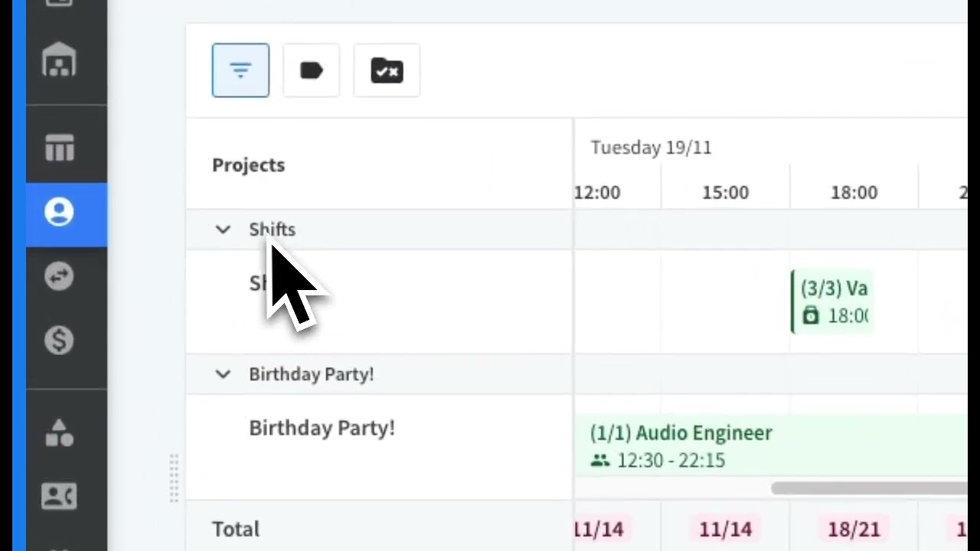Open the table columns icon in the sidebar
This screenshot has height=551, width=980.
[59, 147]
